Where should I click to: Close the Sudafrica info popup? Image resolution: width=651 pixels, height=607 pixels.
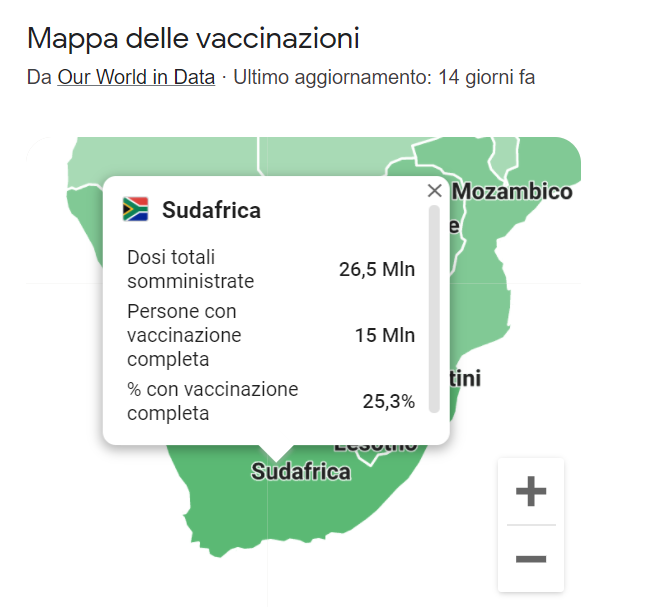(434, 191)
